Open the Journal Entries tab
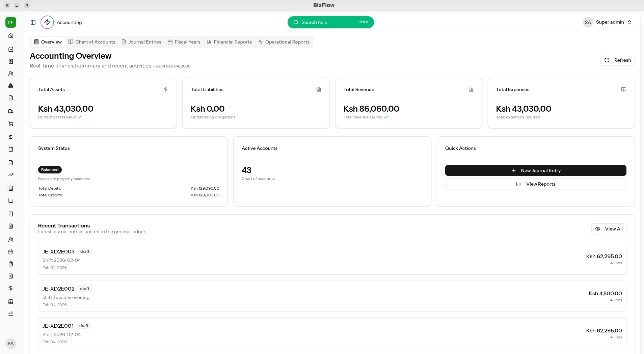The width and height of the screenshot is (644, 354). [x=141, y=42]
